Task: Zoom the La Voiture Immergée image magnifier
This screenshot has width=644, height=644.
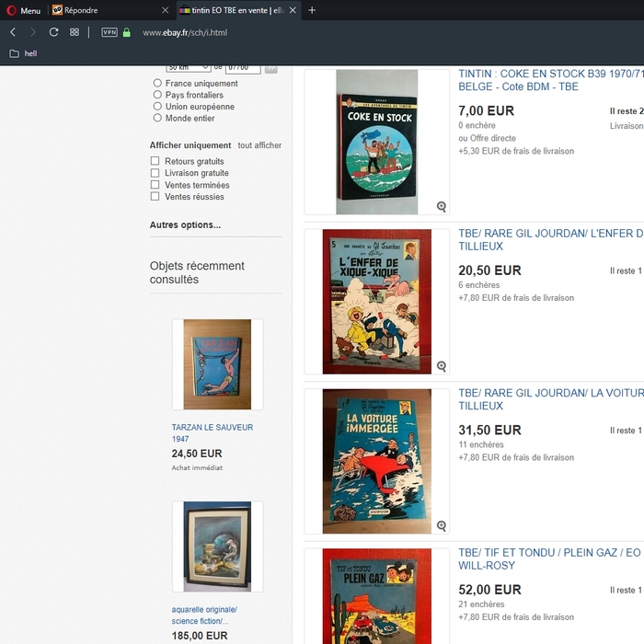Action: point(441,525)
